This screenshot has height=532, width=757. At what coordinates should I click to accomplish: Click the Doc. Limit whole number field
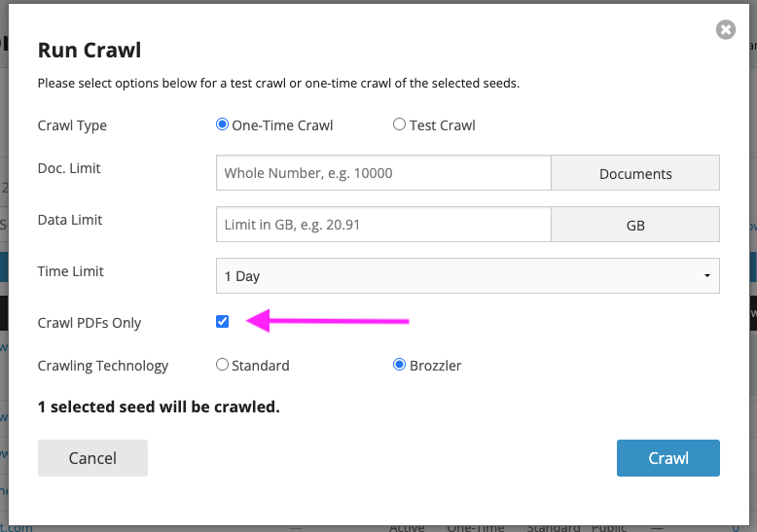(x=383, y=173)
